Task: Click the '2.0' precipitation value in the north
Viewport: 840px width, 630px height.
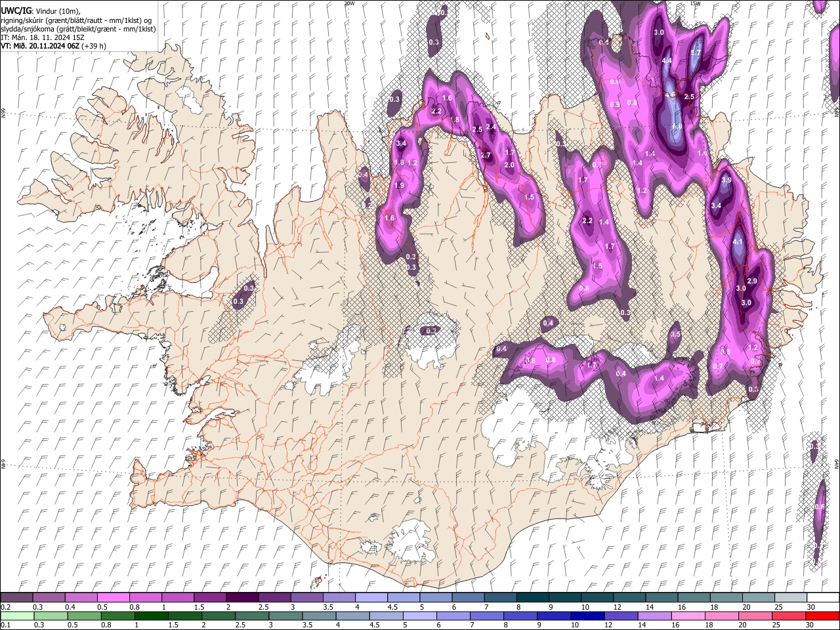Action: [x=509, y=165]
